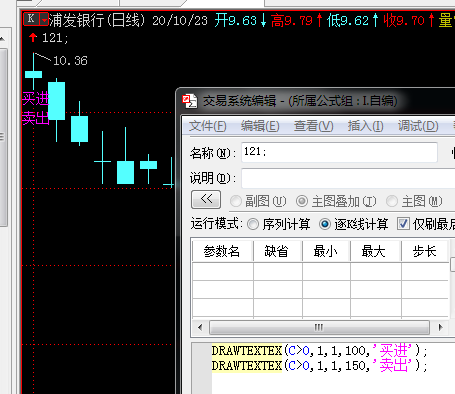455x394 pixels.
Task: Choose 逐K线计算 run mode
Action: [x=325, y=224]
